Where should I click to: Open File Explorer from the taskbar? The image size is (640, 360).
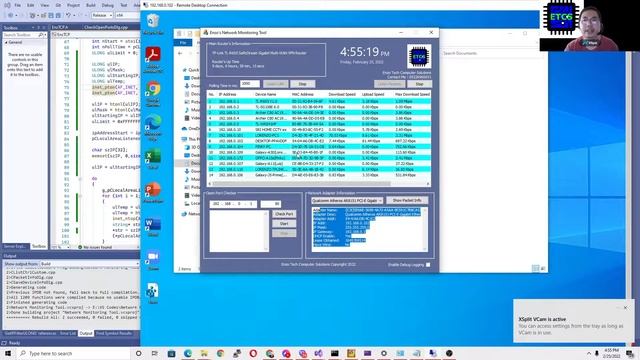point(204,353)
